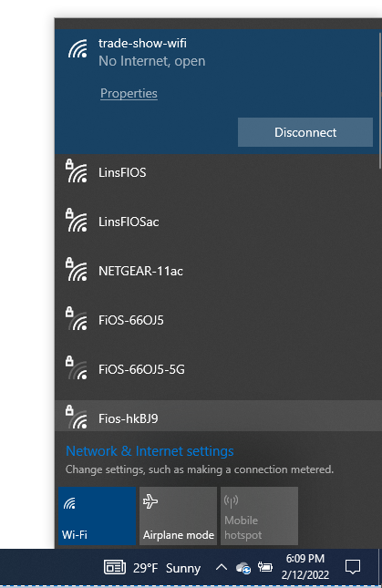
Task: Expand the Fios-hkBJ9 network entry
Action: 217,416
